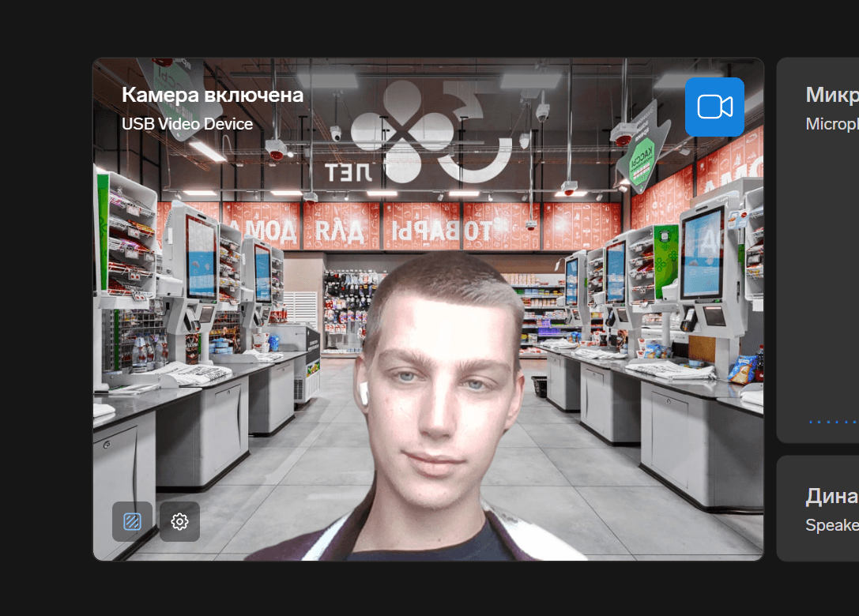Open the virtual background effects icon
The image size is (859, 616).
pyautogui.click(x=132, y=521)
